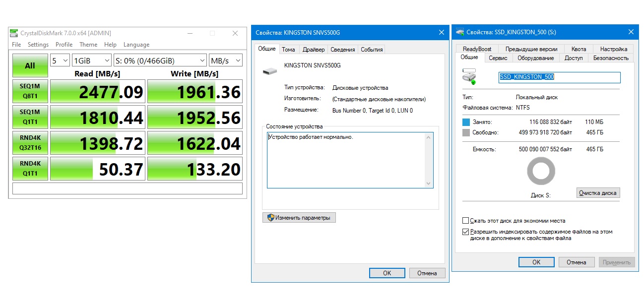This screenshot has width=644, height=306.
Task: Open the Help menu in CrystalDiskMark
Action: (x=110, y=45)
